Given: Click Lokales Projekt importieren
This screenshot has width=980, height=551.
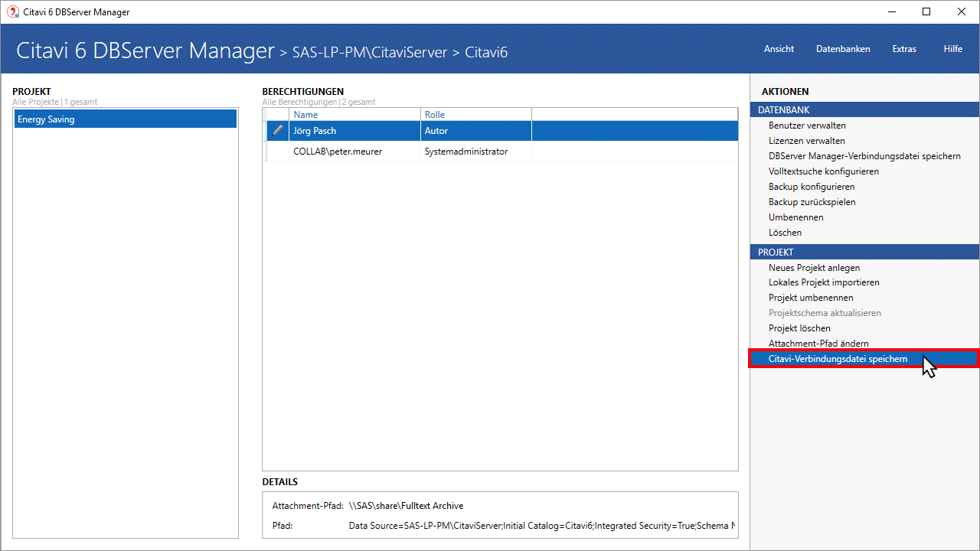Looking at the screenshot, I should coord(824,282).
